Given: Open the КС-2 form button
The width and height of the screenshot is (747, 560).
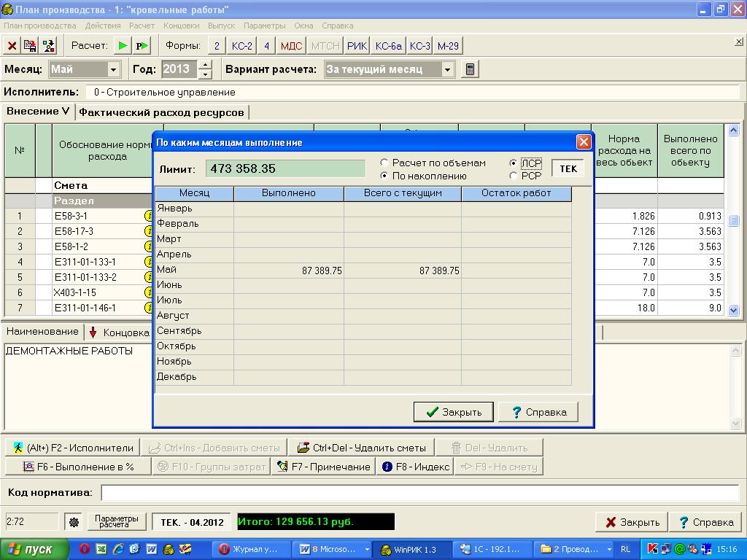Looking at the screenshot, I should (241, 46).
